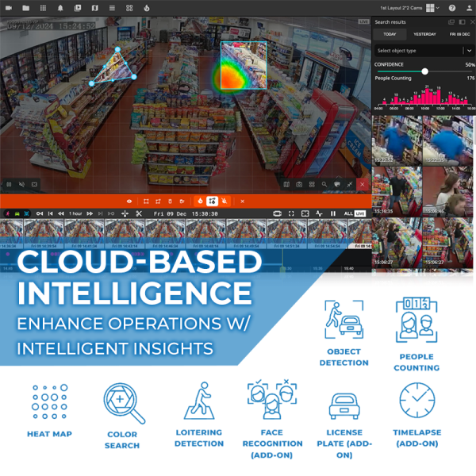476x476 pixels.
Task: Open the Select object type dropdown
Action: 424,50
